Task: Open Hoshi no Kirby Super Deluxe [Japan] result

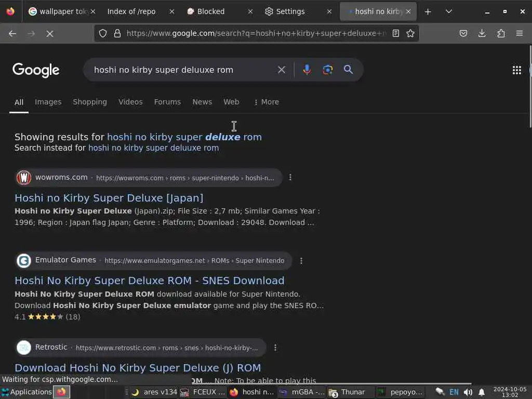Action: tap(109, 198)
